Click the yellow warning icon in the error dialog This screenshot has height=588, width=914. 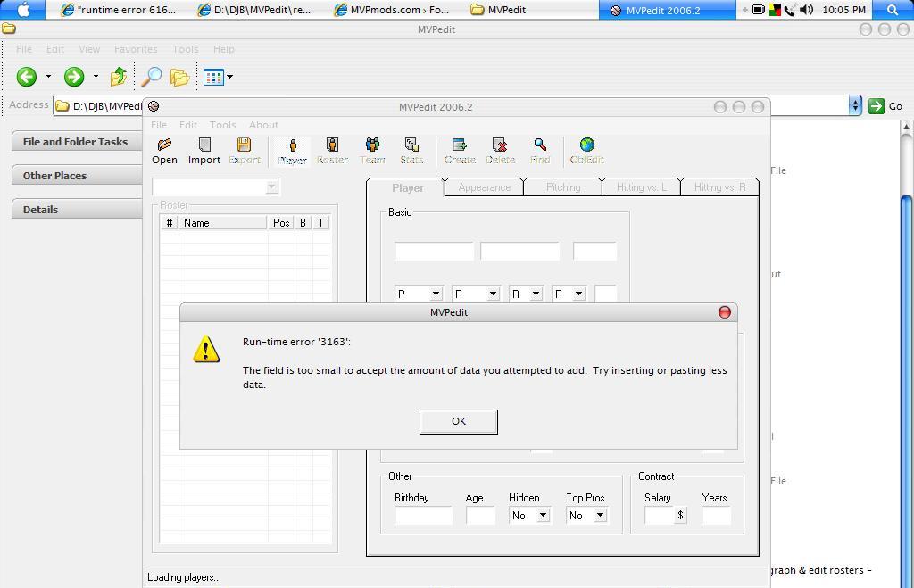coord(206,349)
